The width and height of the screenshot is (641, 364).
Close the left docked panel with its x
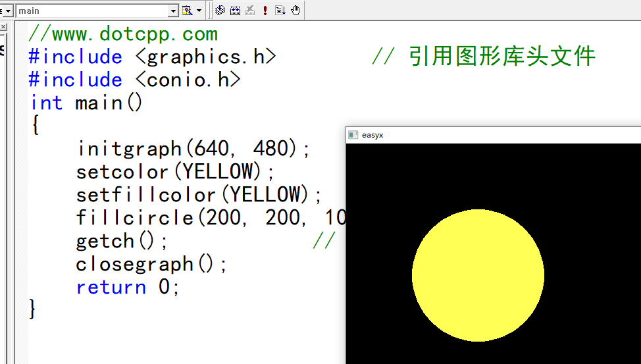click(x=3, y=27)
